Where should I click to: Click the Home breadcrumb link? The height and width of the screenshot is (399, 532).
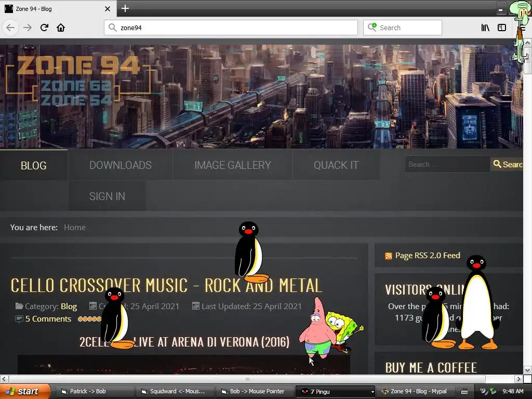pos(75,228)
